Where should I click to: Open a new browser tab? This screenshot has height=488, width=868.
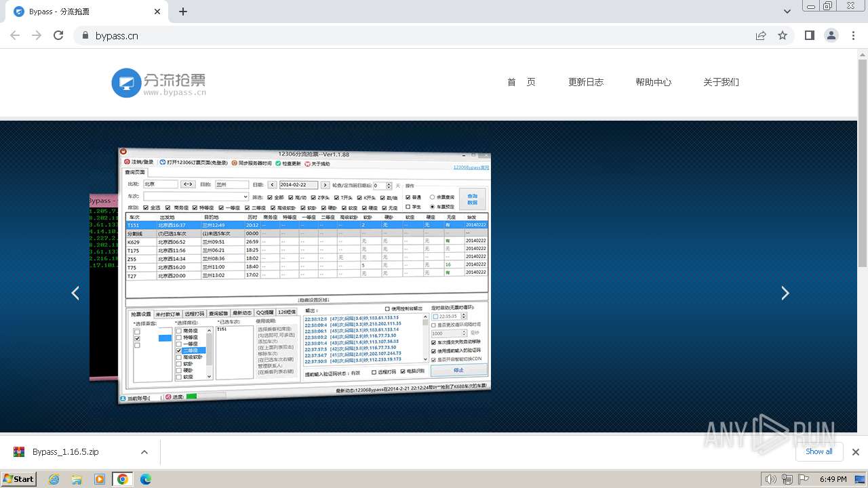click(183, 12)
